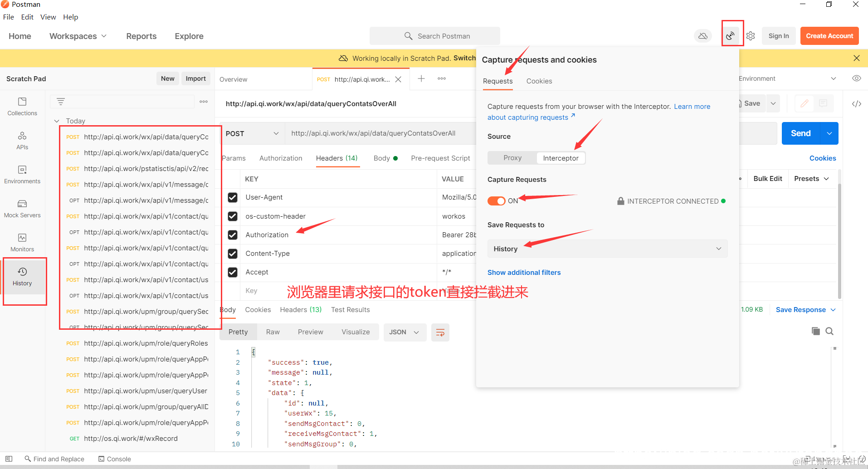Select Interceptor as capture source
This screenshot has width=868, height=469.
coord(561,158)
